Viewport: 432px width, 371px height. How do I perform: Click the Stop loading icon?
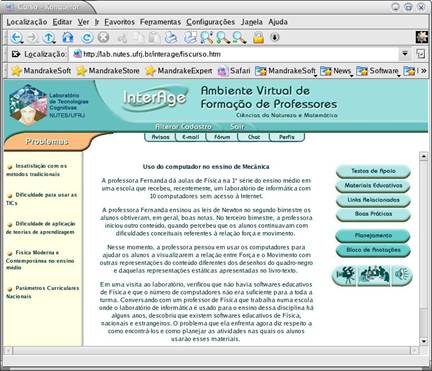[x=103, y=37]
